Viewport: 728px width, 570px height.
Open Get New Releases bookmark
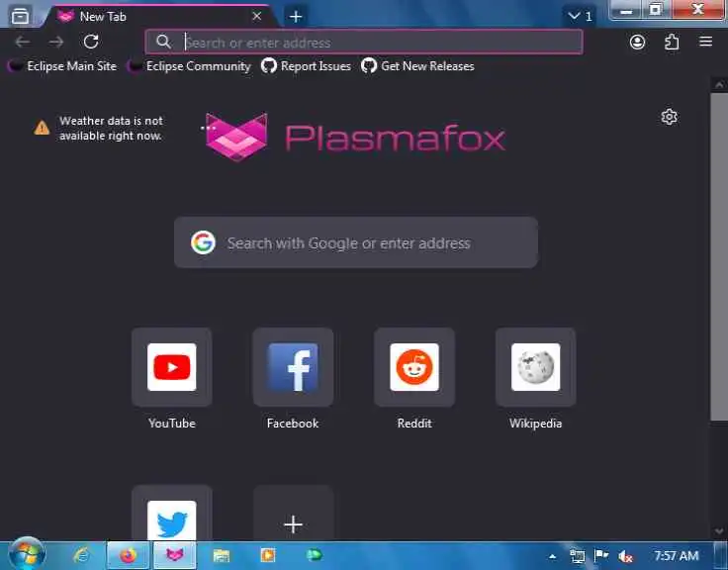[417, 66]
